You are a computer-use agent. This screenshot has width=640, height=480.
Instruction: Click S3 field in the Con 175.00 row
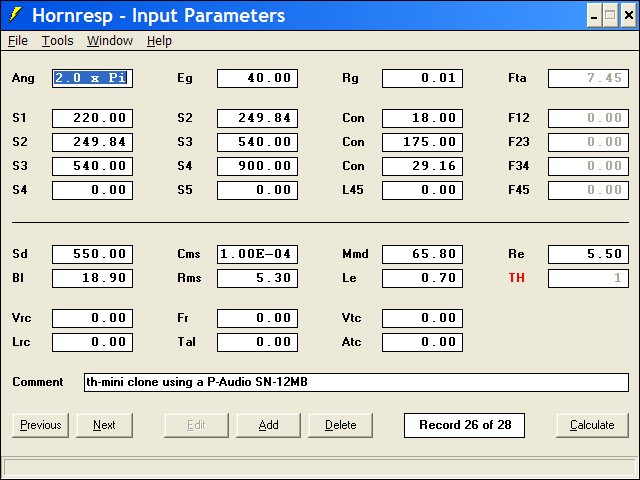[258, 142]
